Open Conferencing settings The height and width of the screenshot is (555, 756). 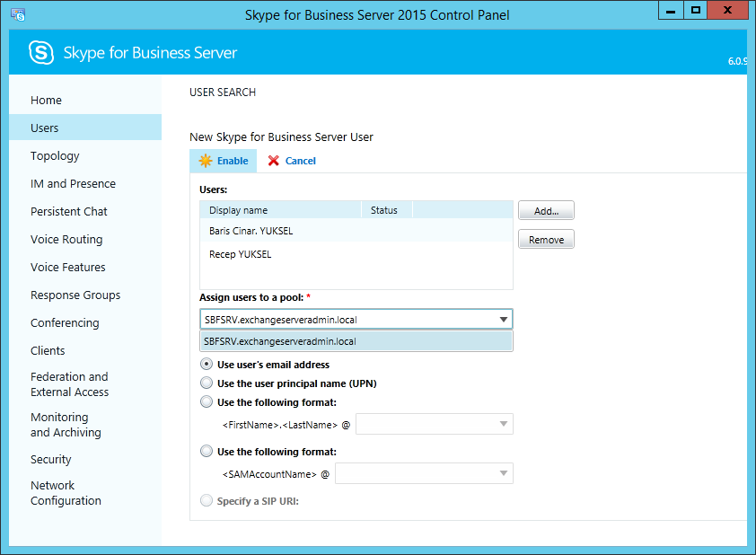click(65, 323)
